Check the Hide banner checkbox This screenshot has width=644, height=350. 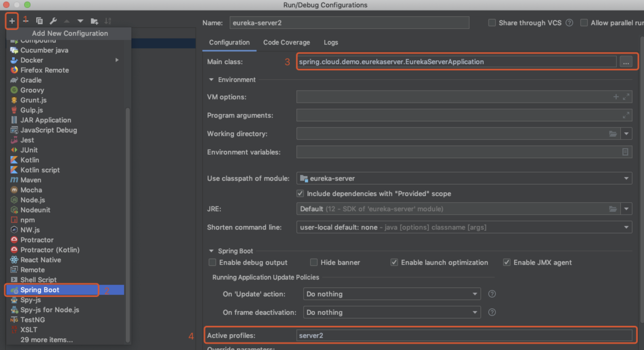[x=314, y=262]
